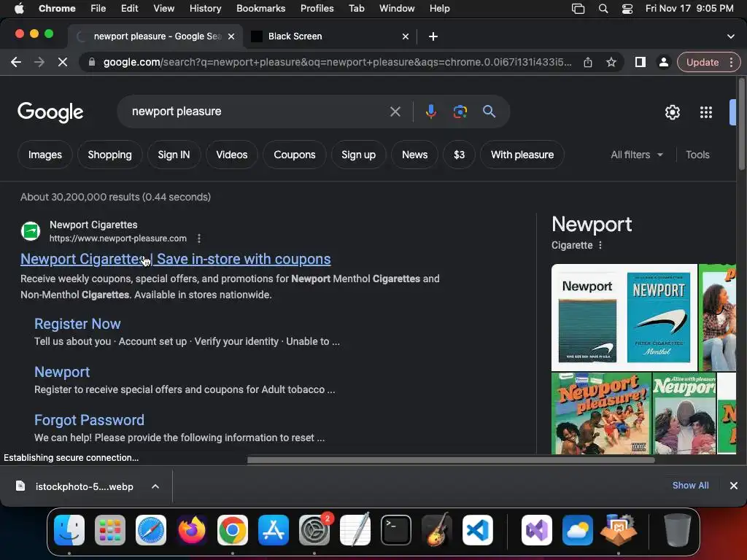Open macOS Control Center

click(627, 9)
